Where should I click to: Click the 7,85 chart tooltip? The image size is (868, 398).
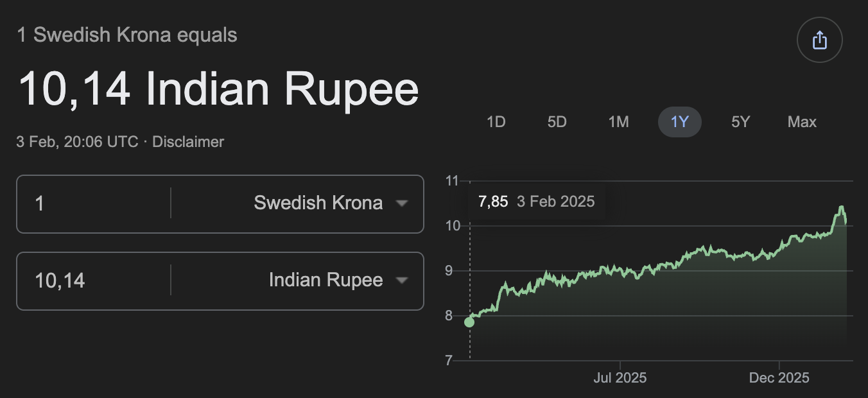tap(536, 202)
